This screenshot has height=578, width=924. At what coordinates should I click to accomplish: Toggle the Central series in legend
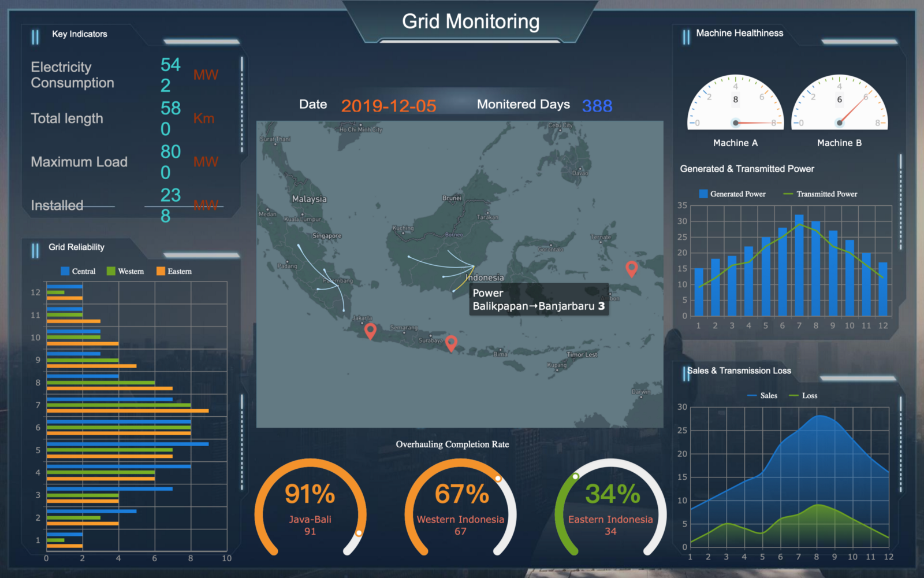click(x=78, y=271)
